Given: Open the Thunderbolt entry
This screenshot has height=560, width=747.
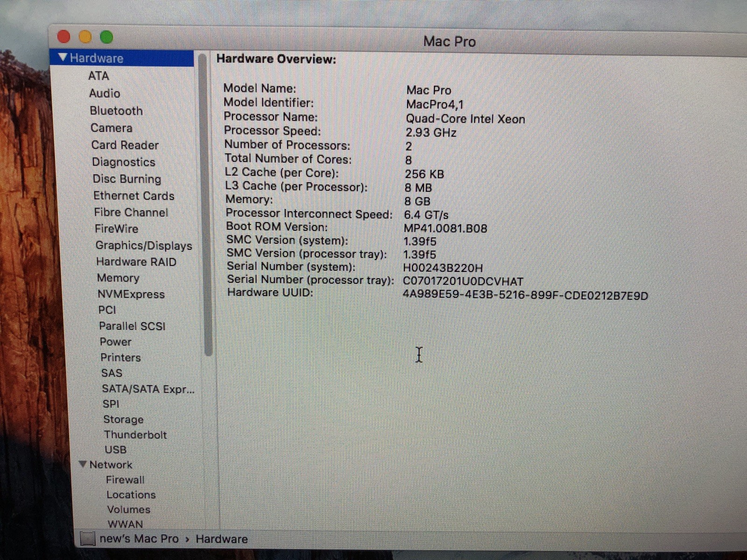Looking at the screenshot, I should point(135,434).
